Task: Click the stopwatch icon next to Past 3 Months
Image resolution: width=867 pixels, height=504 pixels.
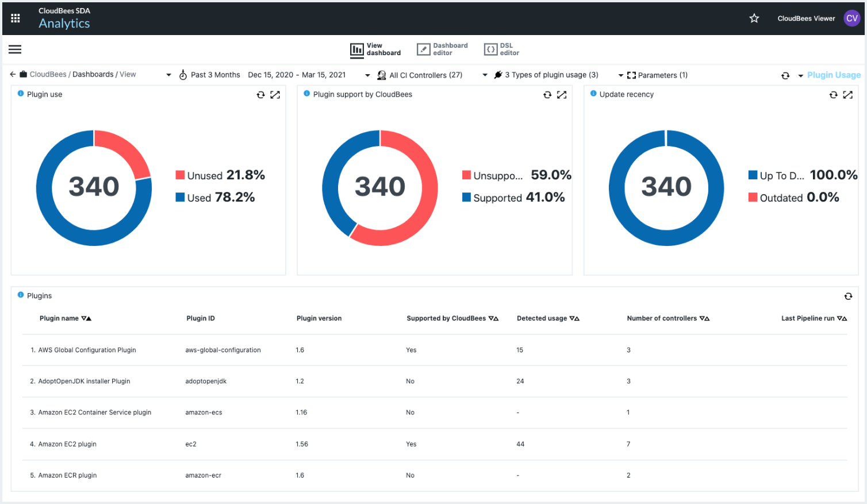Action: 183,75
